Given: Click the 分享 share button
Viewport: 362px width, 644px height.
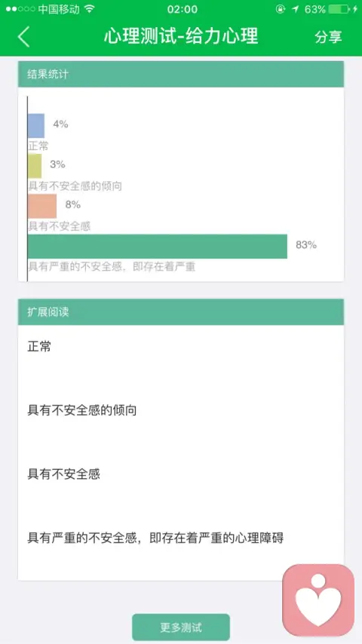Looking at the screenshot, I should [x=328, y=37].
